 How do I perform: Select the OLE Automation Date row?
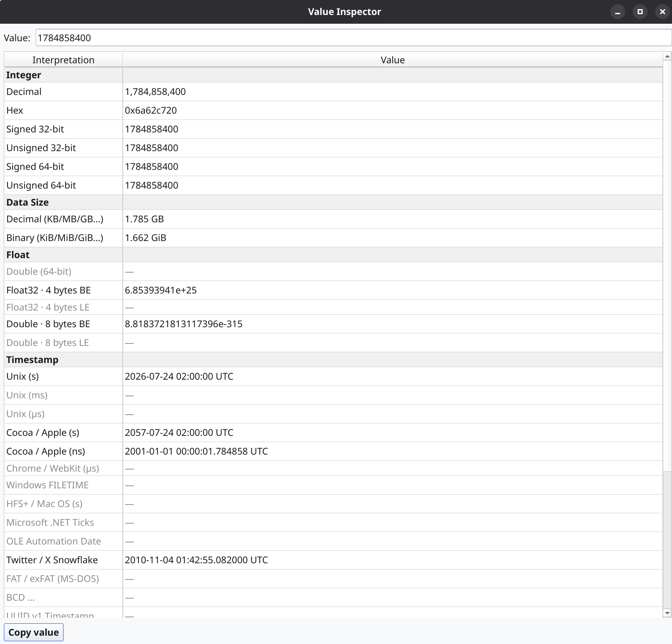[x=333, y=541]
